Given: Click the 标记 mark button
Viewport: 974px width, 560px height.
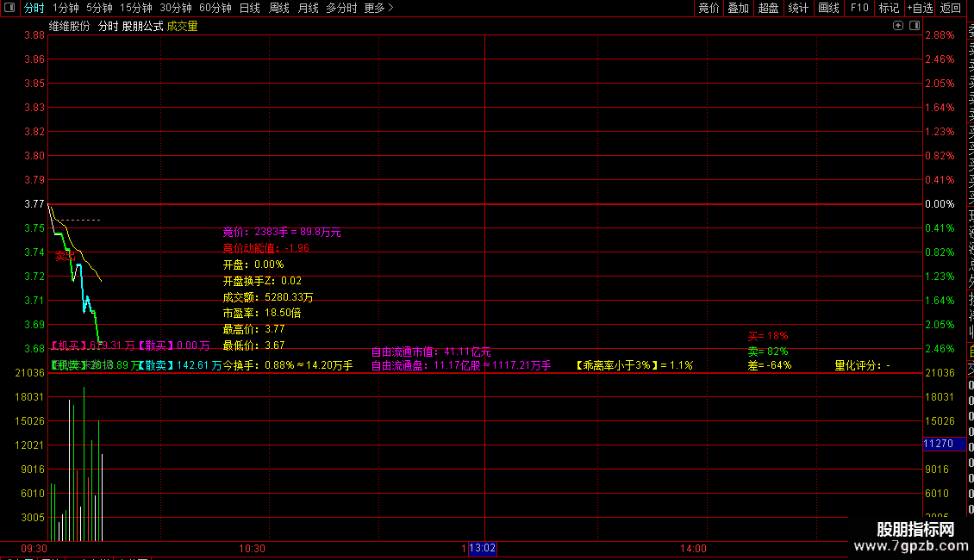Looking at the screenshot, I should (889, 8).
